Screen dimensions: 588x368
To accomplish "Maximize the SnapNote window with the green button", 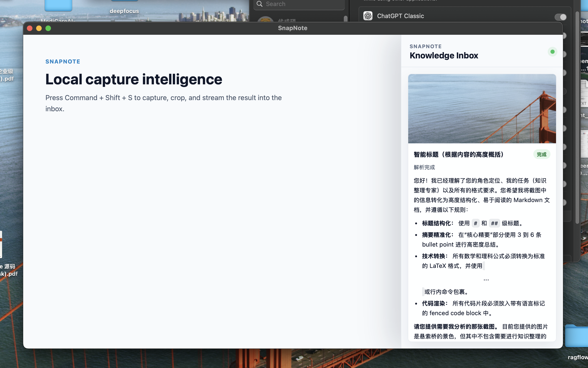I will click(48, 28).
